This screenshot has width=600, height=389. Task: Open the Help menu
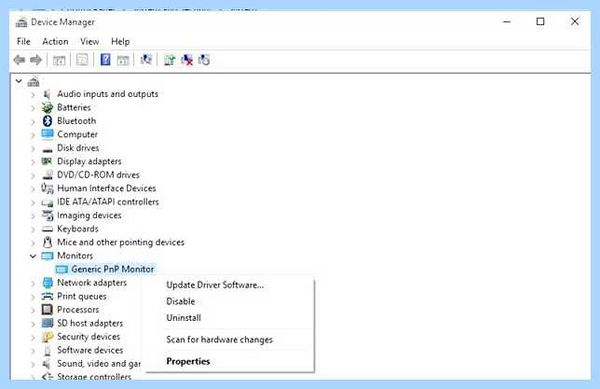pyautogui.click(x=120, y=41)
